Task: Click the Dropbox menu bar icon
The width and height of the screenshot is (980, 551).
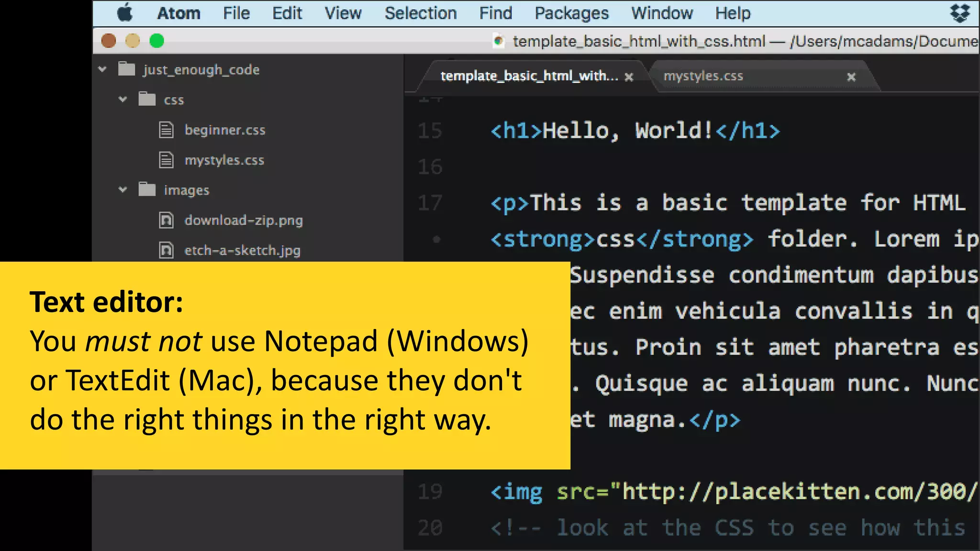Action: pyautogui.click(x=960, y=13)
